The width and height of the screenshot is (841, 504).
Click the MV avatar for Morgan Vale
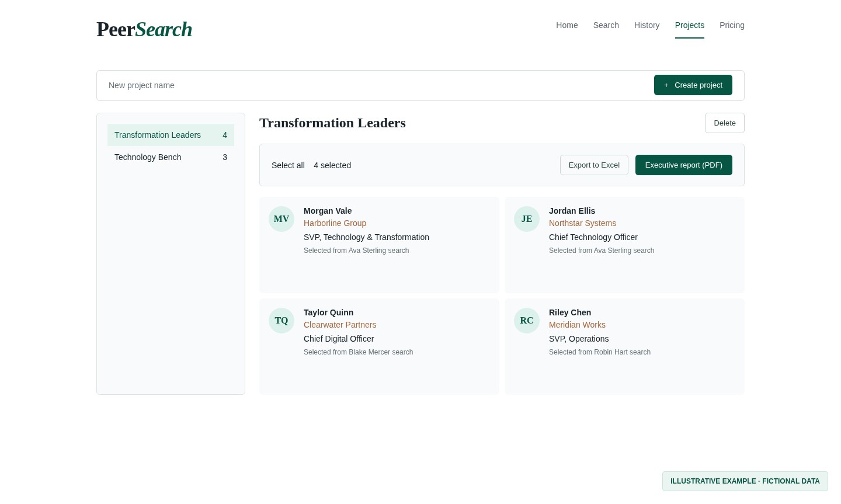(282, 219)
